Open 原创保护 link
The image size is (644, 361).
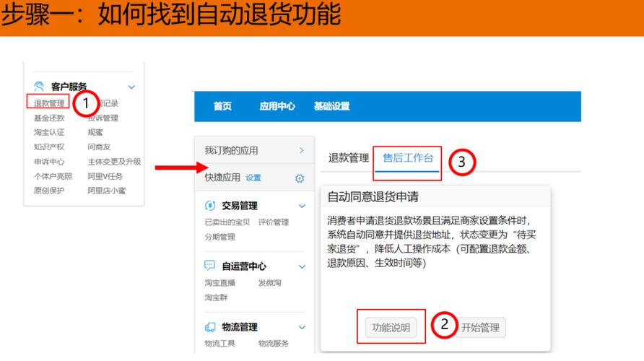point(49,191)
